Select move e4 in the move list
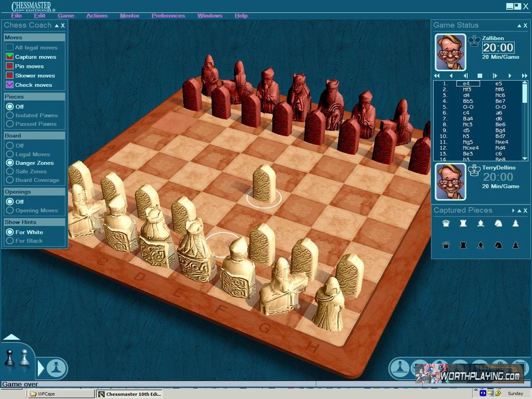The height and width of the screenshot is (399, 532). (x=467, y=83)
